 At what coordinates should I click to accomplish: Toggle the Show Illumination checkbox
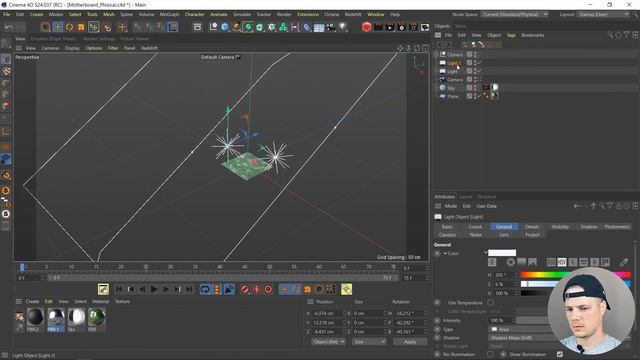tap(560, 354)
